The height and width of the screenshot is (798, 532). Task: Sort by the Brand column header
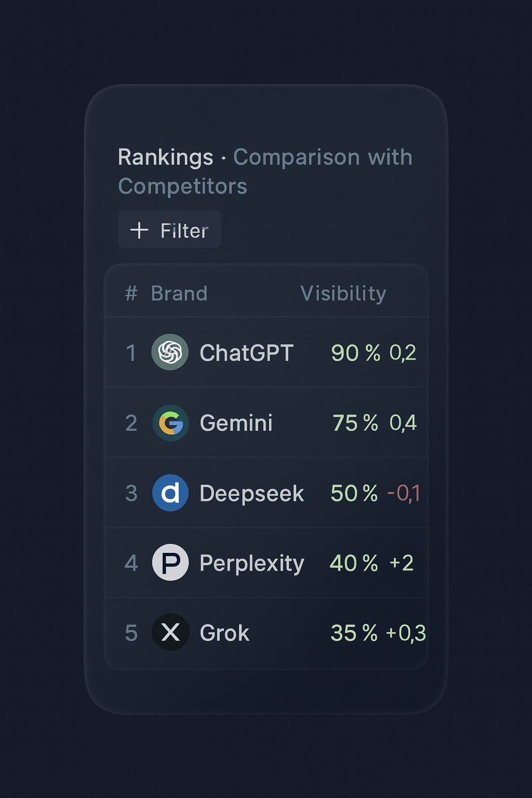click(179, 294)
